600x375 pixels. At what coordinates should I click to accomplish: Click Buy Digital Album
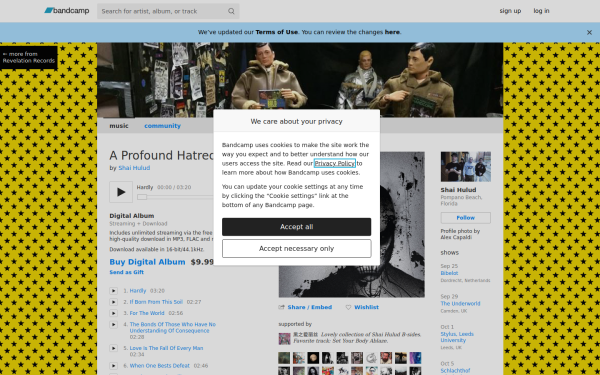click(x=147, y=262)
